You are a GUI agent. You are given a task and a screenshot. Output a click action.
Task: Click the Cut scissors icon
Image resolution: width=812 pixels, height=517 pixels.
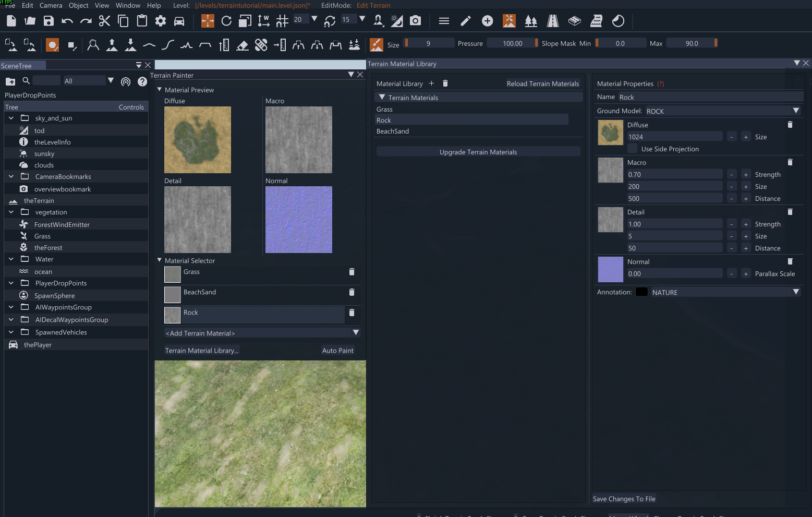click(104, 21)
